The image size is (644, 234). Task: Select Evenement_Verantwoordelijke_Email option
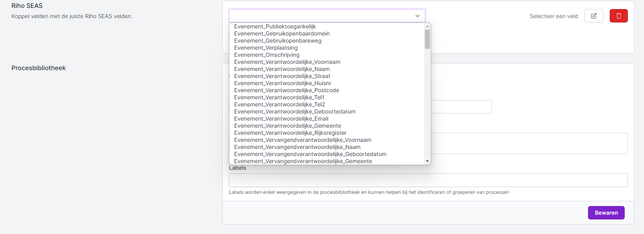click(x=281, y=119)
